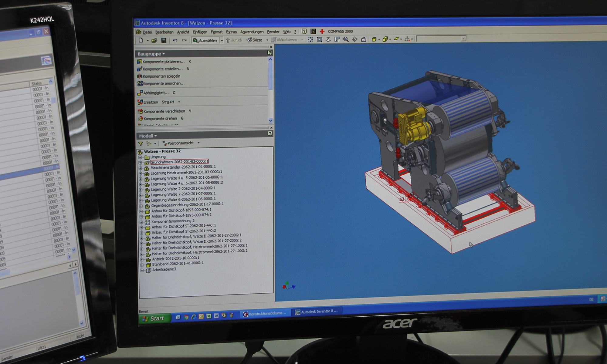Open the Ansicht menu
The width and height of the screenshot is (607, 364).
click(183, 32)
